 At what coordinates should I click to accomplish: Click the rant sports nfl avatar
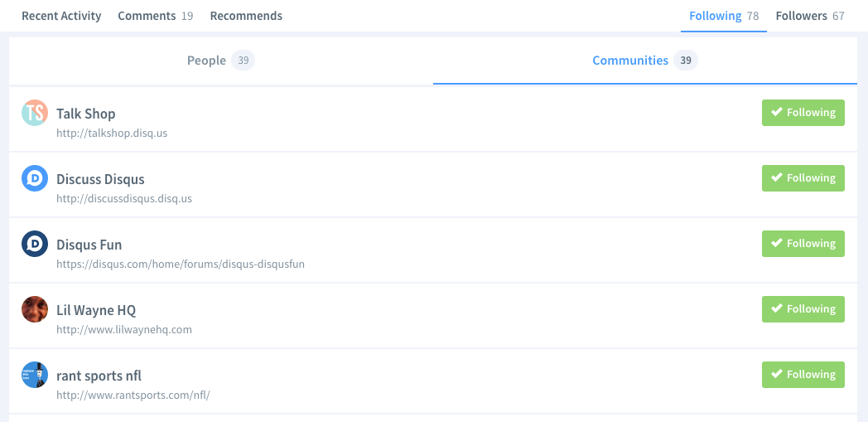[x=35, y=375]
